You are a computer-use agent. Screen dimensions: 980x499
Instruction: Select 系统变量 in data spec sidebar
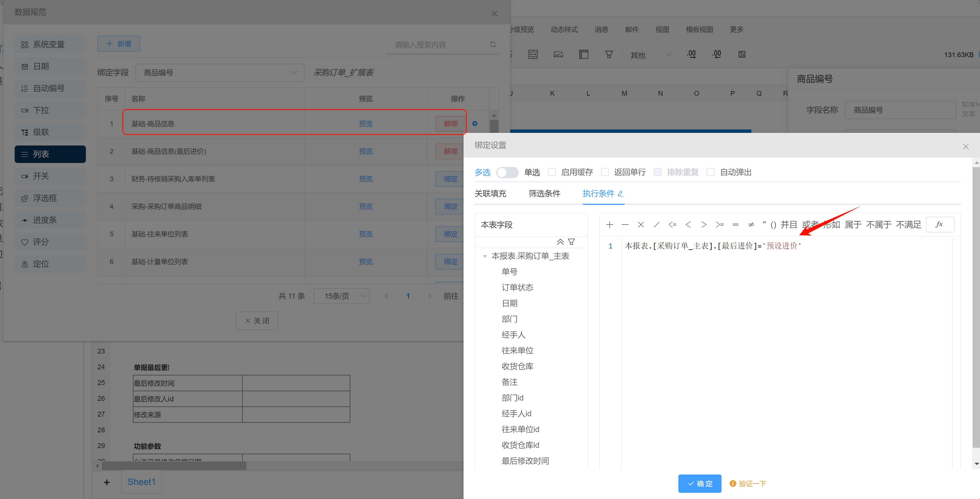point(50,44)
